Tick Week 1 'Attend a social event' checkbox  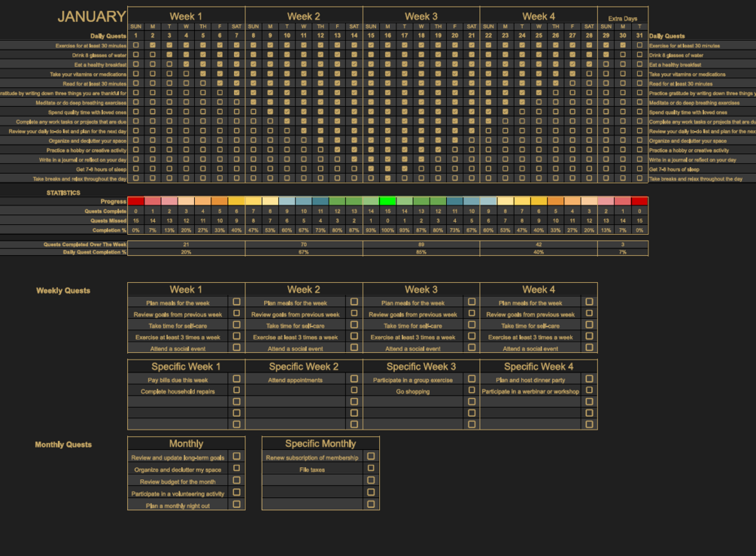[x=236, y=348]
